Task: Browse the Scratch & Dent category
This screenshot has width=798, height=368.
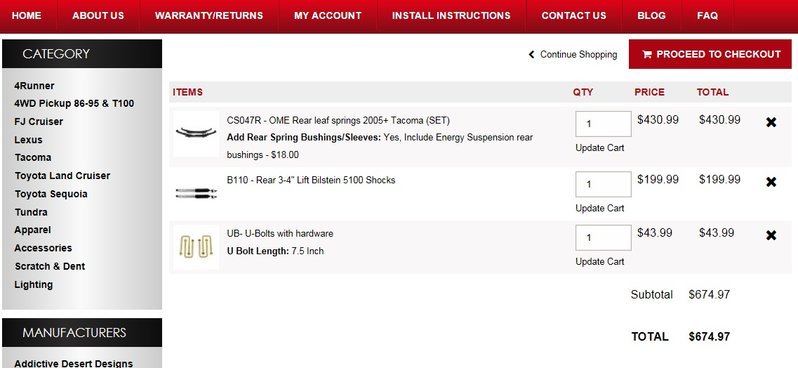Action: click(x=50, y=266)
